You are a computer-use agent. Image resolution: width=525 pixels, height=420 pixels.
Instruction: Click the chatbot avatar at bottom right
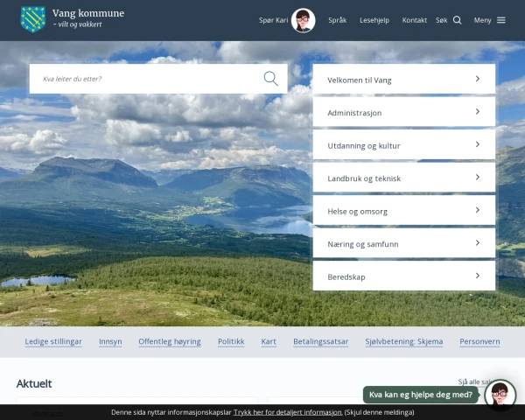(x=500, y=395)
